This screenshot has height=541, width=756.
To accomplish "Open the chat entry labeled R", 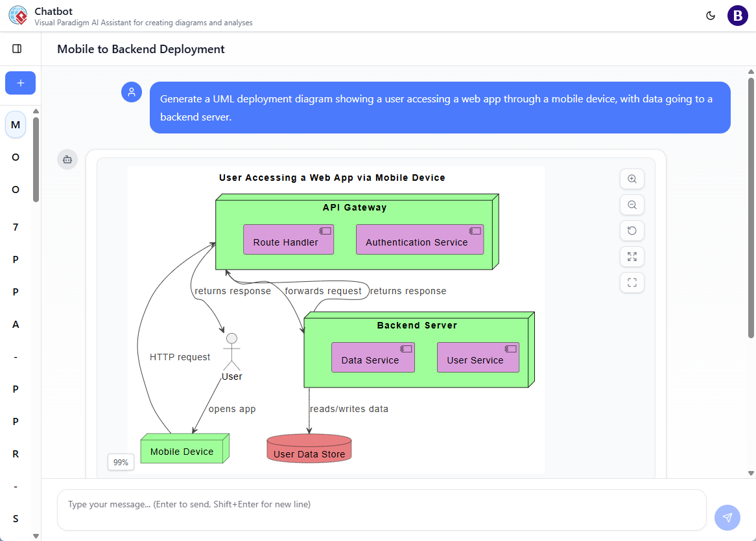I will click(15, 454).
